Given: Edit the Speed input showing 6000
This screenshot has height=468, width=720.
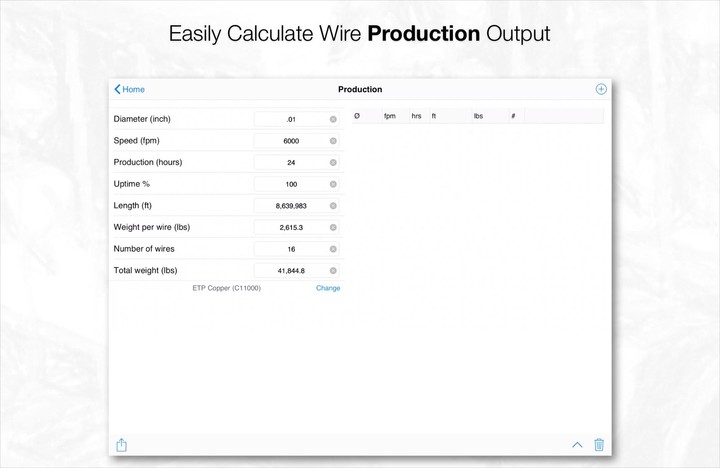Looking at the screenshot, I should pyautogui.click(x=290, y=141).
